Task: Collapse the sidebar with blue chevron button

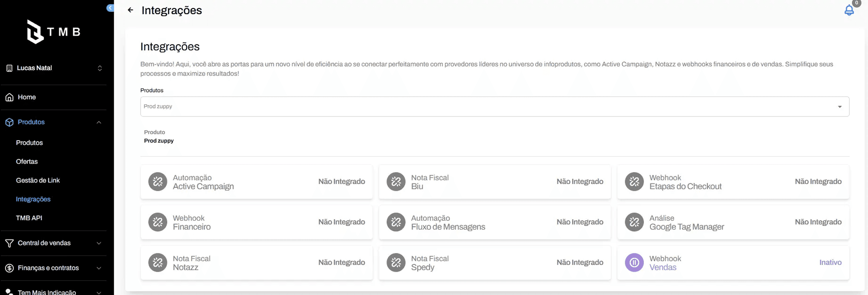Action: click(x=110, y=8)
